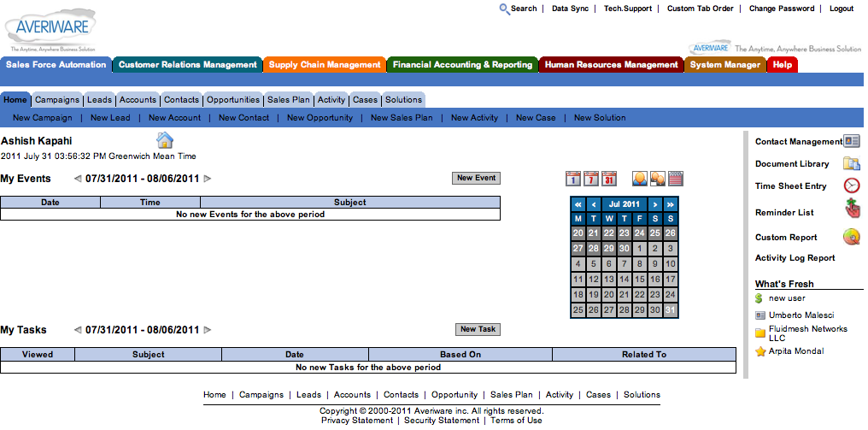Click the Averiware logo at top left
Image resolution: width=868 pixels, height=430 pixels.
point(51,29)
